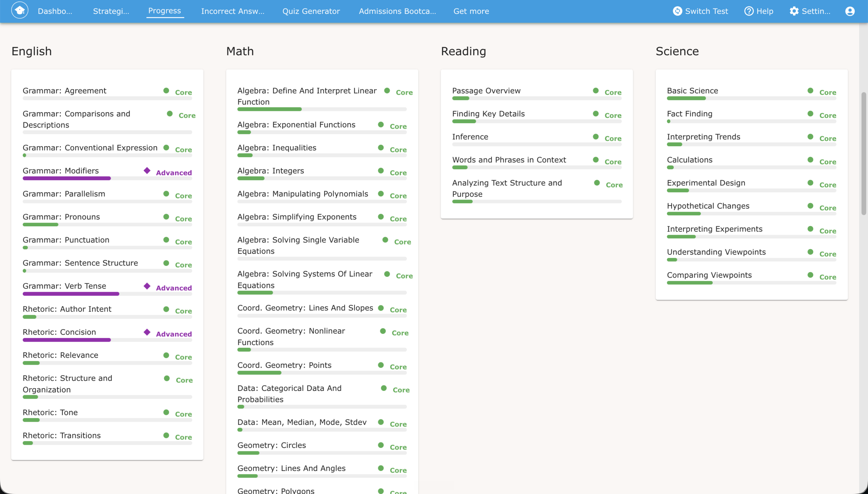Screen dimensions: 868x494
Task: Click the Grammar: Verb Tense progress bar
Action: point(107,294)
